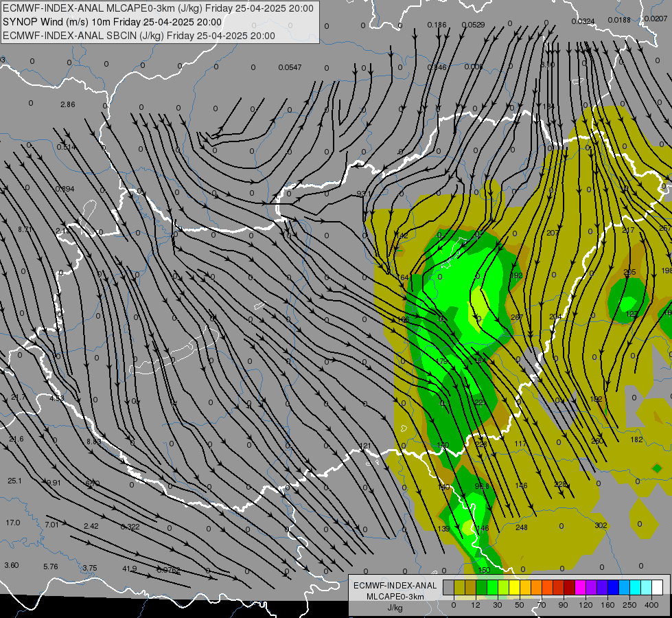
Task: Click the map value 0.0529
Action: pyautogui.click(x=473, y=25)
